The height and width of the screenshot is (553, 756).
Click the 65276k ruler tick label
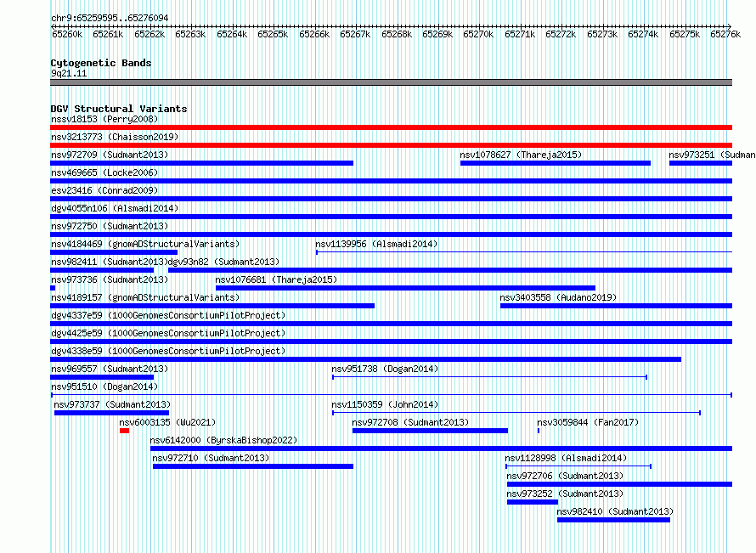pyautogui.click(x=725, y=34)
